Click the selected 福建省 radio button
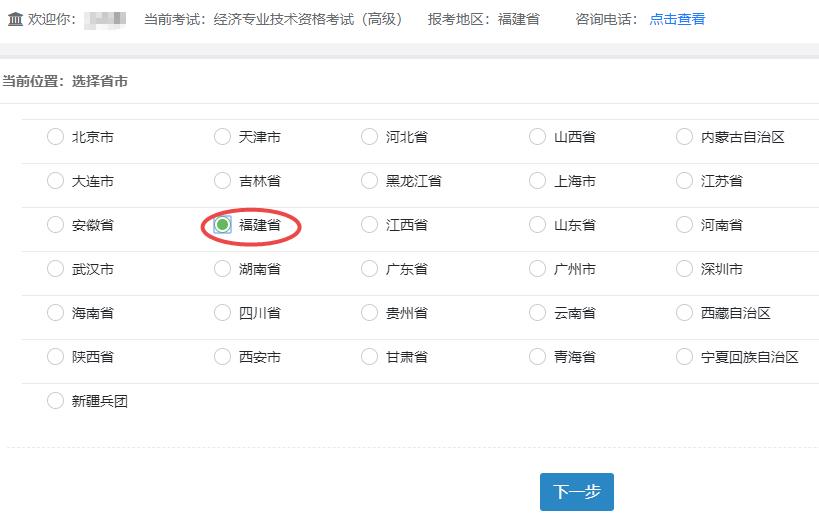 click(222, 225)
